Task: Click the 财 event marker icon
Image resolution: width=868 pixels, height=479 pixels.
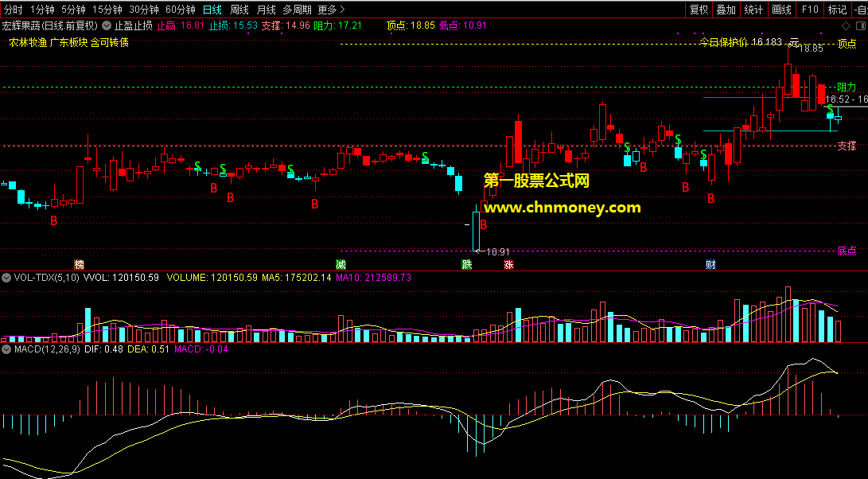Action: [x=710, y=264]
